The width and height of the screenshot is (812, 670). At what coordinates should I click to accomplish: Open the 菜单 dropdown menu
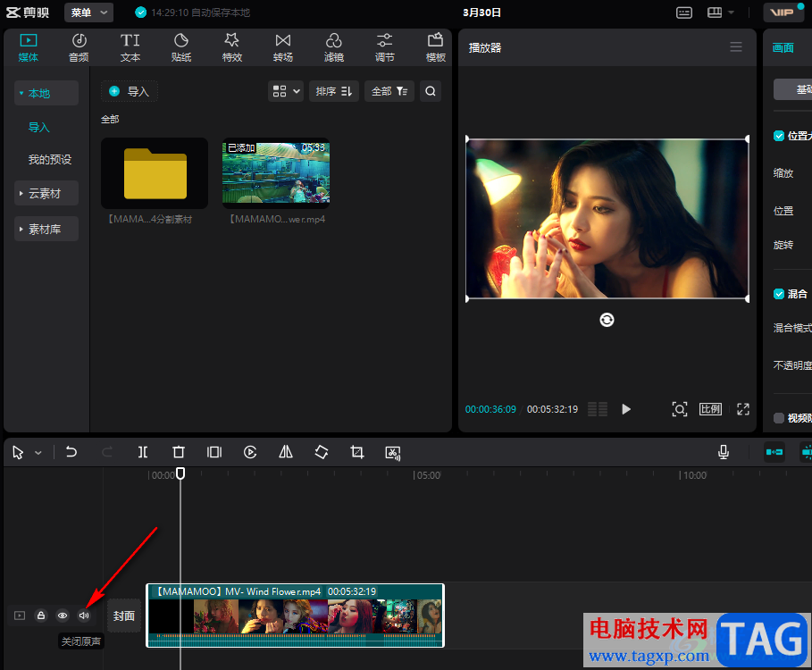88,13
